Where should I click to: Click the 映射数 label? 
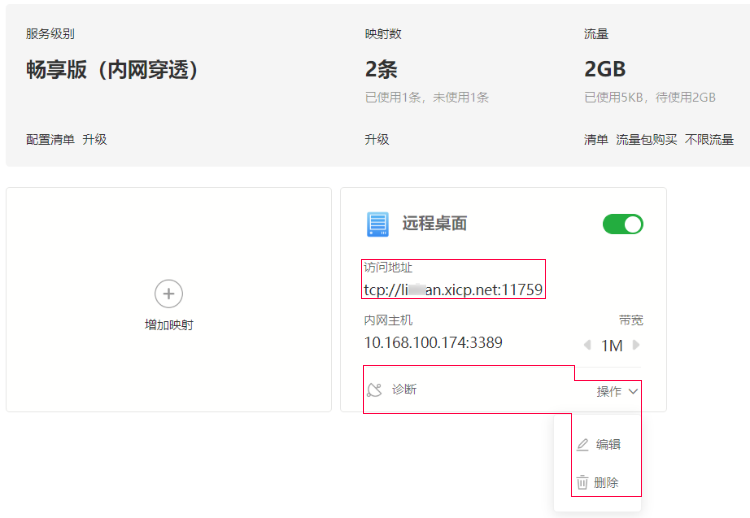click(383, 34)
